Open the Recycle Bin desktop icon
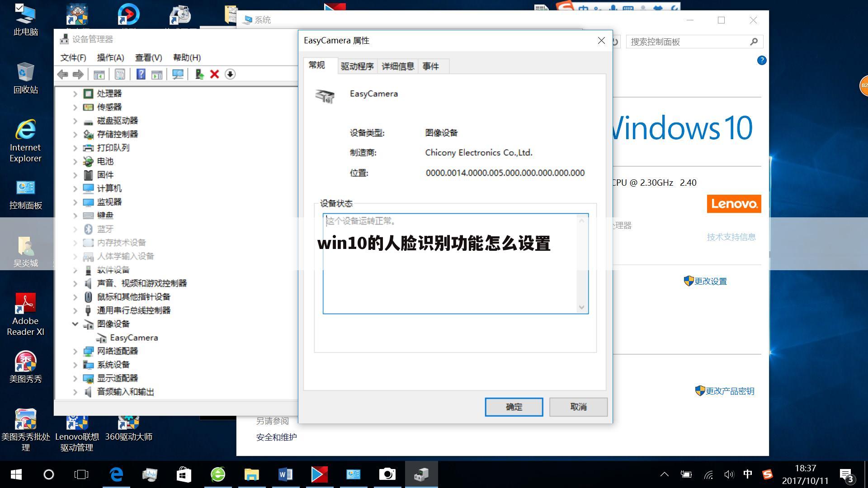Screen dimensions: 868x488 (25, 78)
